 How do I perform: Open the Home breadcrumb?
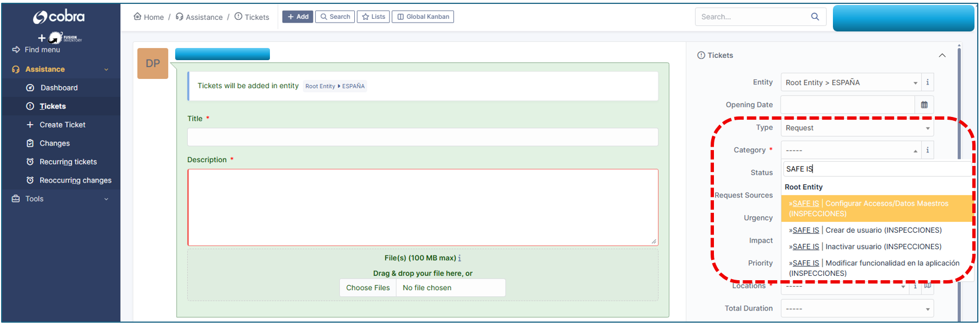coord(149,17)
